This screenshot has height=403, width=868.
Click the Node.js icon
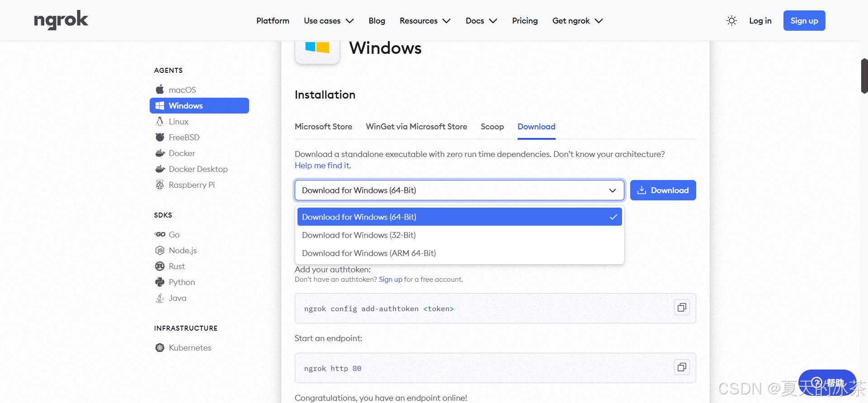[x=160, y=250]
